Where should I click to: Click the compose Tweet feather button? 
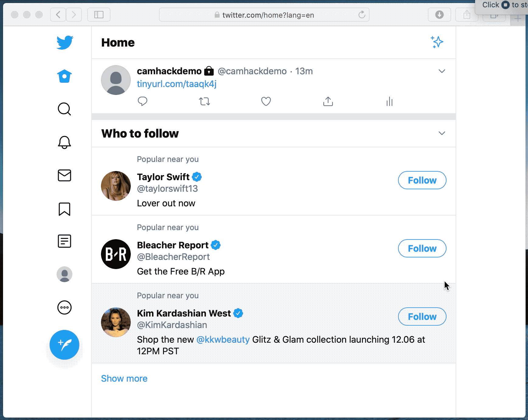(64, 345)
